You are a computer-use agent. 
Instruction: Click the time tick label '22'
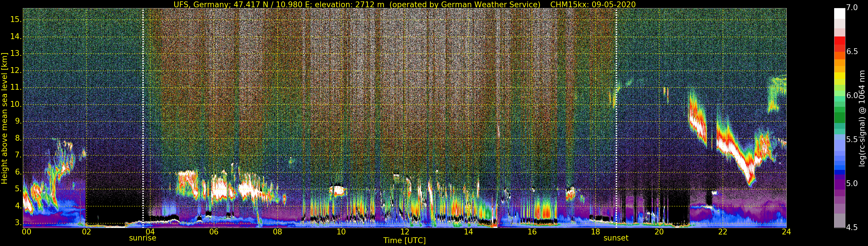click(x=723, y=232)
